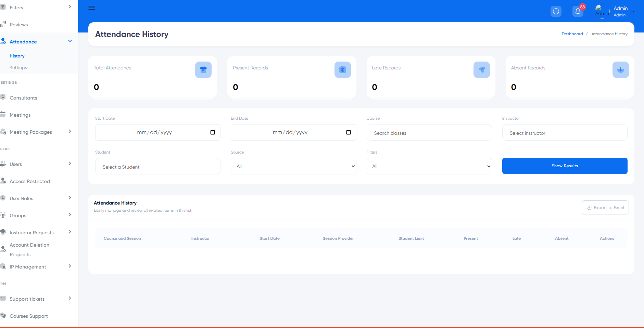Expand the Meeting Packages submenu

(70, 131)
